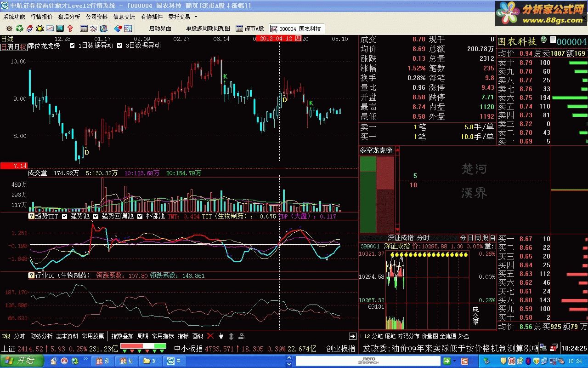
Task: Switch to the 分时 bottom tab
Action: [19, 336]
